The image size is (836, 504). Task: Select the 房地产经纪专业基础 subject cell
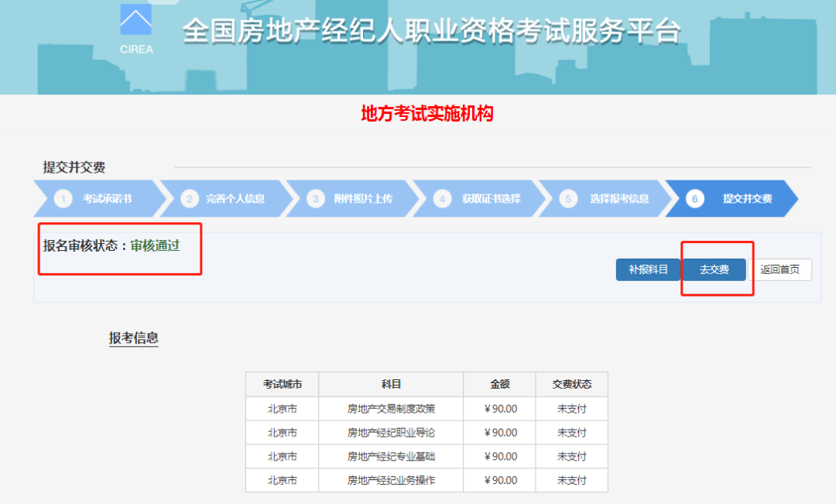[x=391, y=457]
